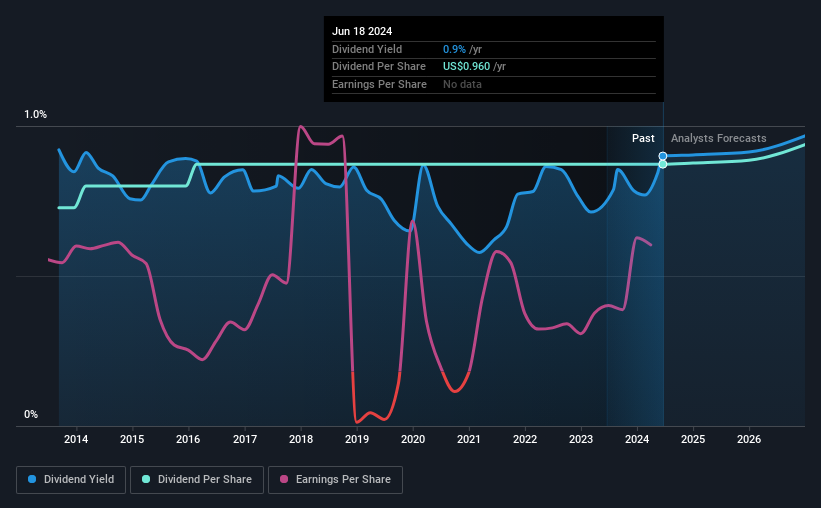Viewport: 821px width, 508px height.
Task: Click the Past label on chart
Action: click(x=643, y=138)
